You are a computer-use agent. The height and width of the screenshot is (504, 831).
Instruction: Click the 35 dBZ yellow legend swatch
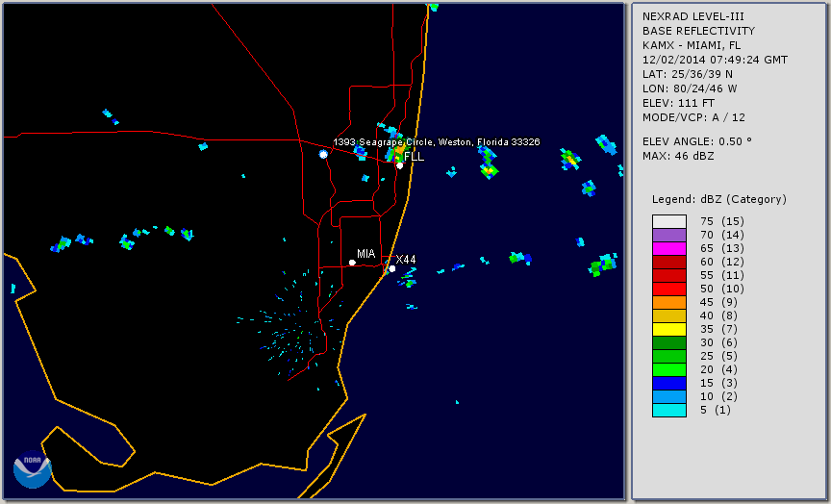coord(669,329)
